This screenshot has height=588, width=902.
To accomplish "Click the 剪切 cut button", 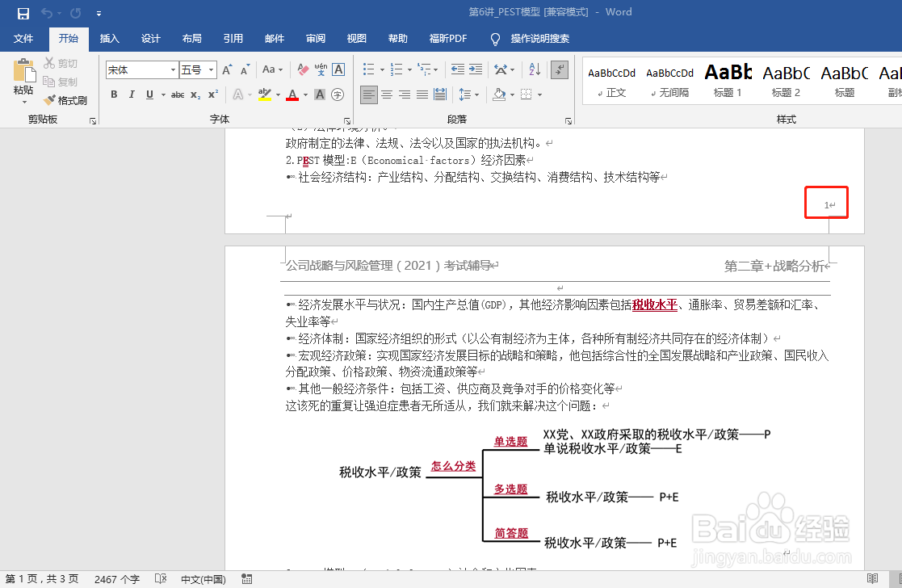I will 61,63.
